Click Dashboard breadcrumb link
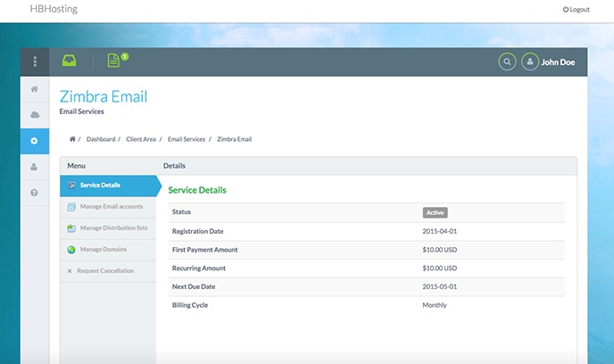 101,139
